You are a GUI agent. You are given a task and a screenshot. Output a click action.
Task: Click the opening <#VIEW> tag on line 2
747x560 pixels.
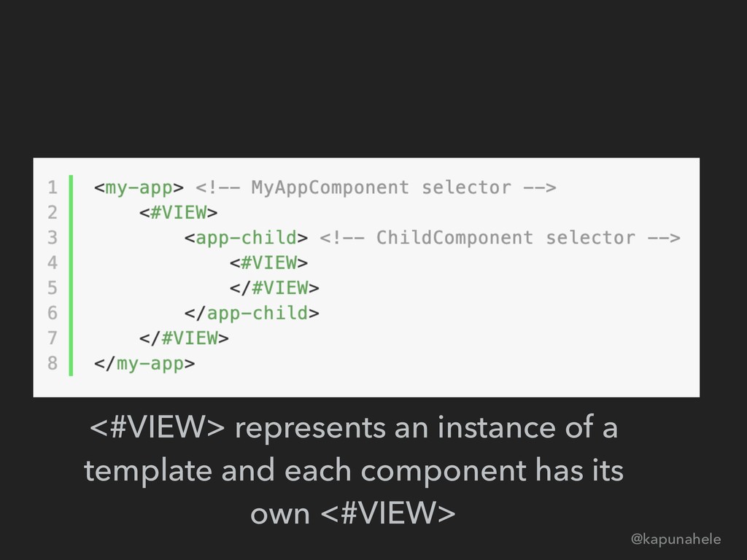(x=179, y=213)
